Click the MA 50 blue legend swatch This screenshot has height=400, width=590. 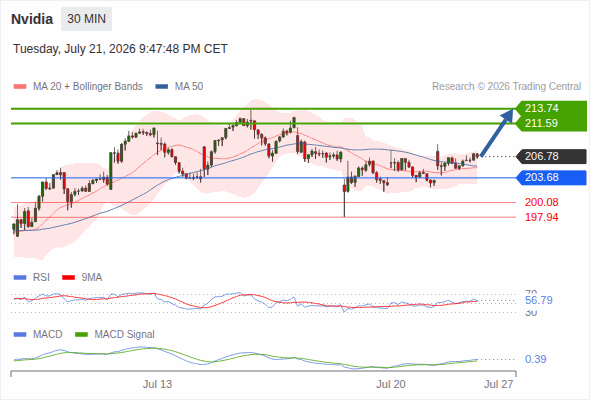pyautogui.click(x=162, y=87)
